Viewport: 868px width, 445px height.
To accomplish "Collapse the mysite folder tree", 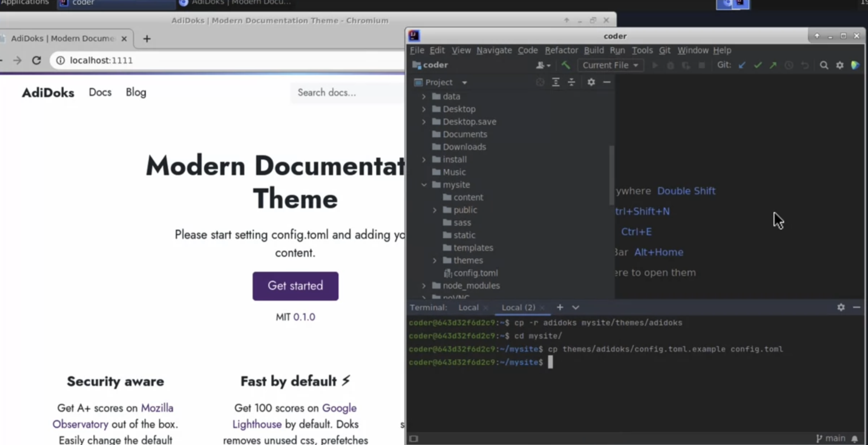I will 424,184.
